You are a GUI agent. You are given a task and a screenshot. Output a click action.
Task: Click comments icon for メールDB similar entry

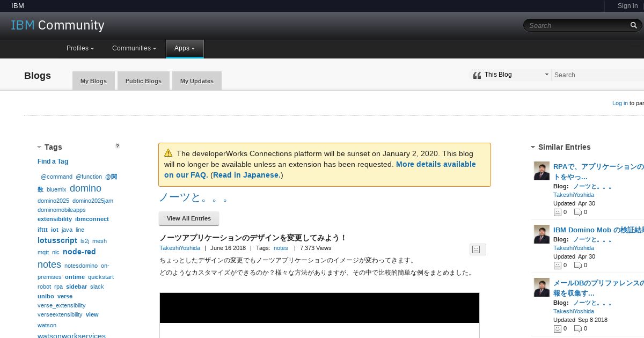(577, 328)
